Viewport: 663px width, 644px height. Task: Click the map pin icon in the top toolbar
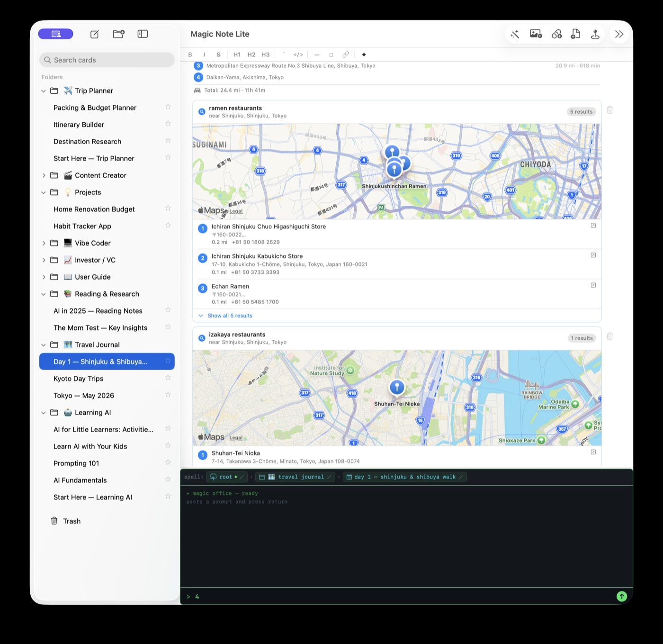595,34
